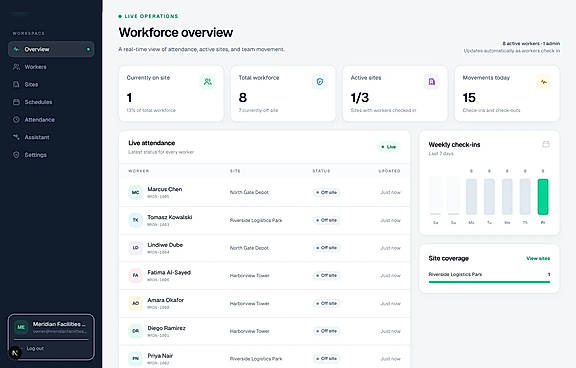Image resolution: width=576 pixels, height=368 pixels.
Task: Click the round N logo badge
Action: [x=15, y=353]
